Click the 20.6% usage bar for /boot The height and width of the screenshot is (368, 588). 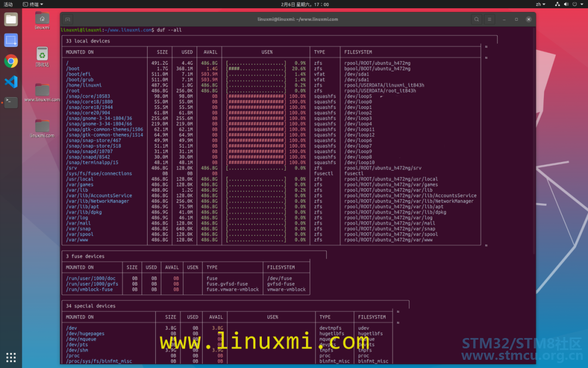(256, 69)
